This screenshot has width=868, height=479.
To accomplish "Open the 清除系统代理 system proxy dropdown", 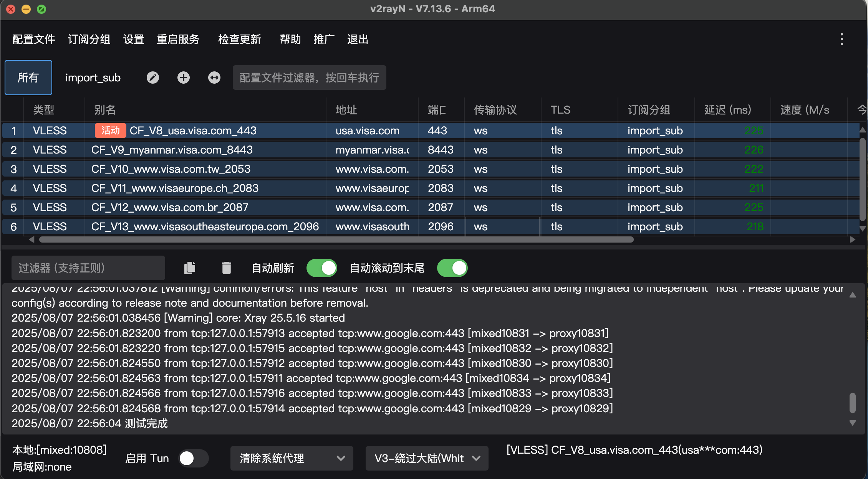I will (292, 458).
